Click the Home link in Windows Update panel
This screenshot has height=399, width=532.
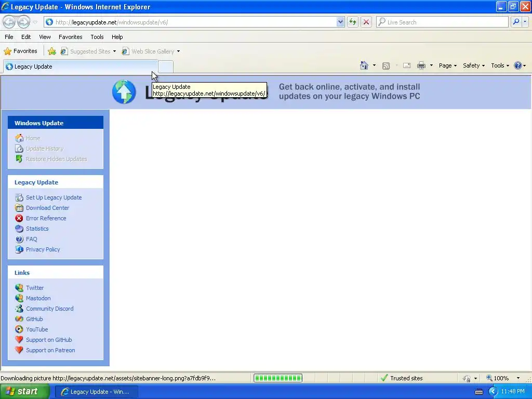(x=33, y=138)
